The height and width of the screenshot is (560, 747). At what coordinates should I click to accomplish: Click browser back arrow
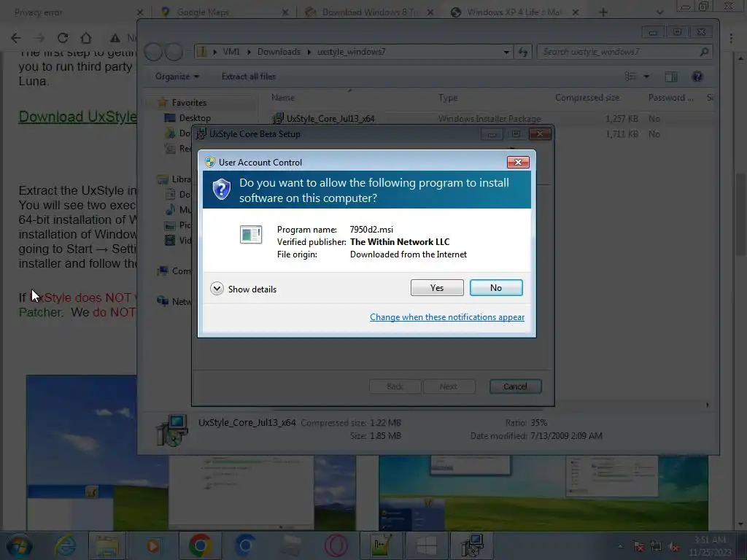pos(16,38)
